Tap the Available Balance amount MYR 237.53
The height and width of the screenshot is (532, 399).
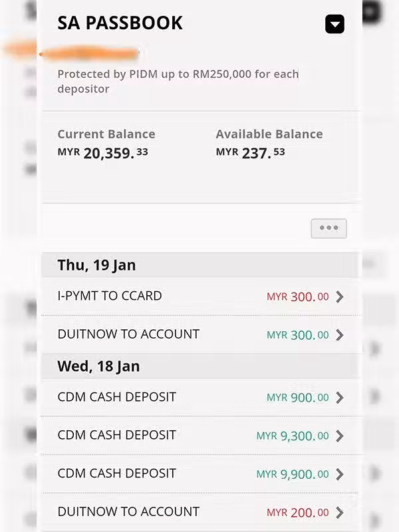pyautogui.click(x=251, y=153)
